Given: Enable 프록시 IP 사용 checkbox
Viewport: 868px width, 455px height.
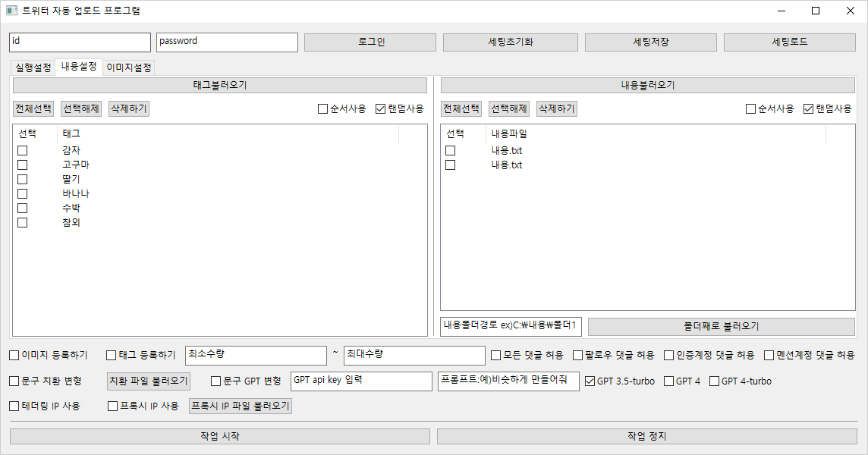Looking at the screenshot, I should 112,406.
